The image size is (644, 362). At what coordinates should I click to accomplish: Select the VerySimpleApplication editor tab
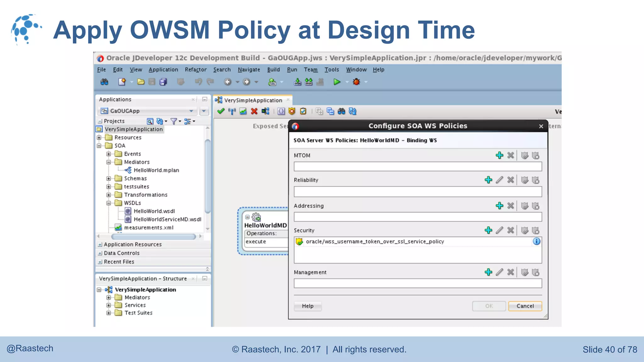coord(253,100)
